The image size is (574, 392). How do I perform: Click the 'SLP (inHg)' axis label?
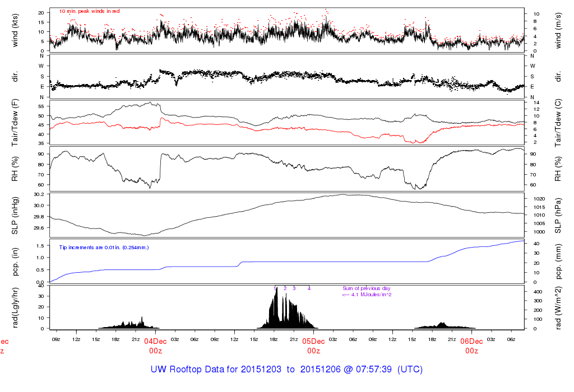click(x=15, y=216)
